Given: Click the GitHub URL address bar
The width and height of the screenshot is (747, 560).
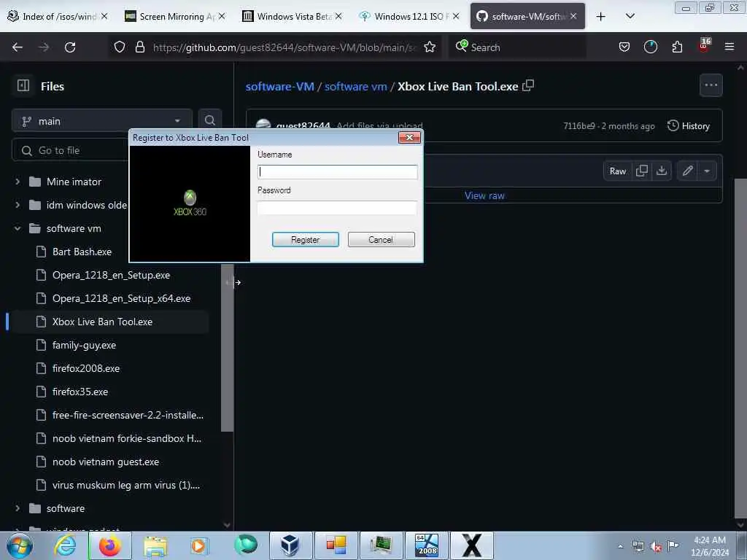Looking at the screenshot, I should pyautogui.click(x=285, y=47).
